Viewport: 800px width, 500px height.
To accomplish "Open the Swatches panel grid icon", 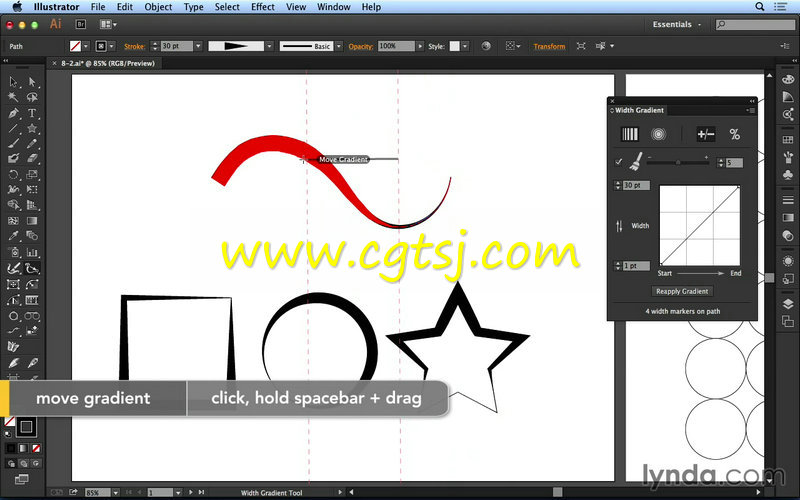I will pyautogui.click(x=788, y=139).
